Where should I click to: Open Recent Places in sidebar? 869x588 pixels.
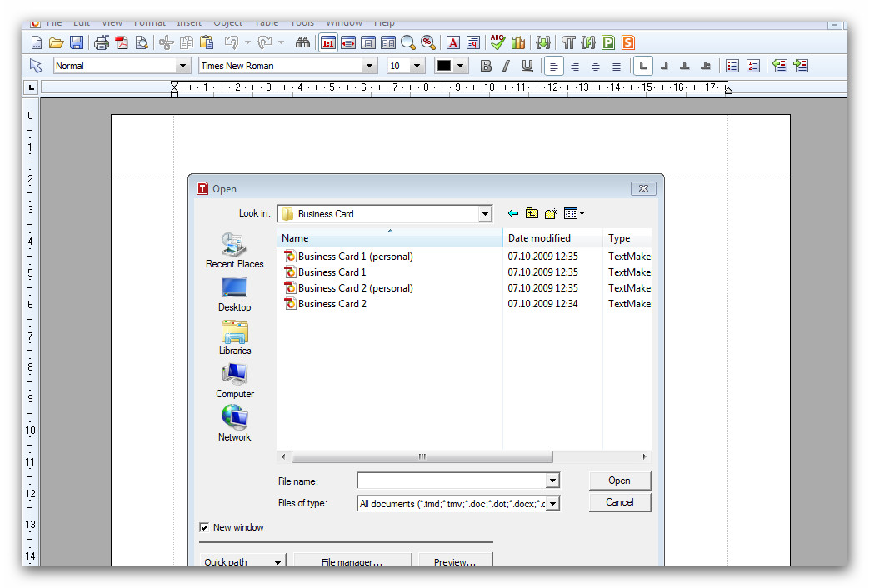tap(234, 251)
